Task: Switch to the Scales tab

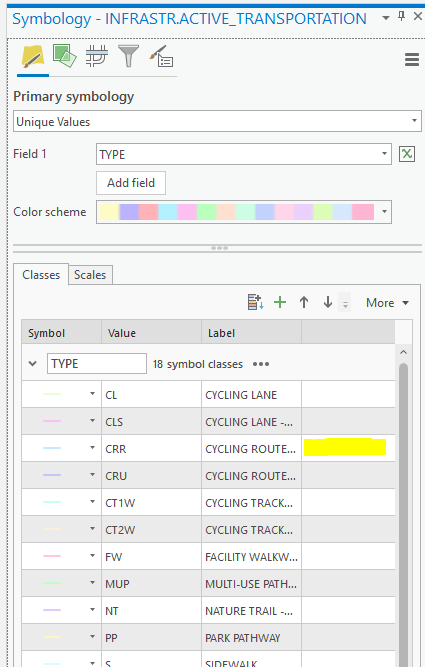Action: pyautogui.click(x=90, y=275)
